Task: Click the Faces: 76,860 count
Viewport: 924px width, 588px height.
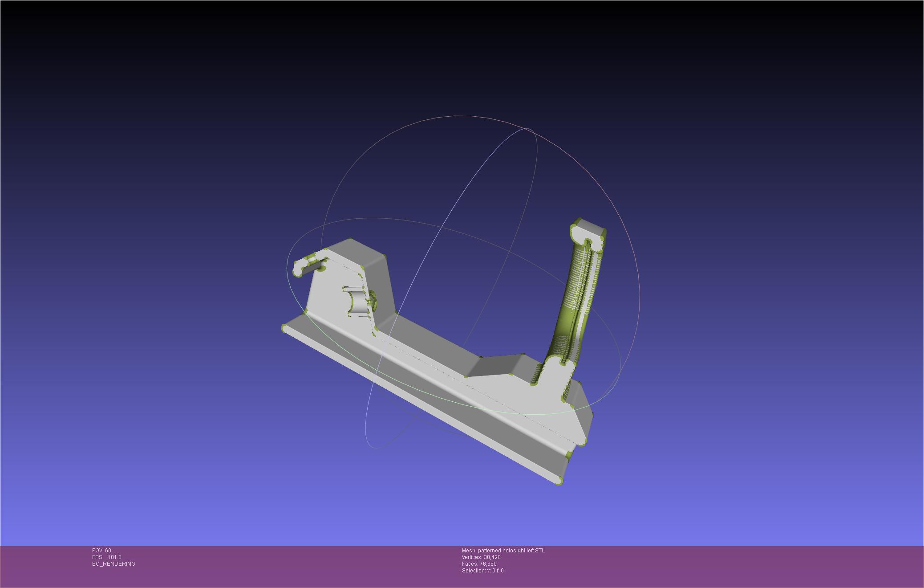Action: [479, 564]
